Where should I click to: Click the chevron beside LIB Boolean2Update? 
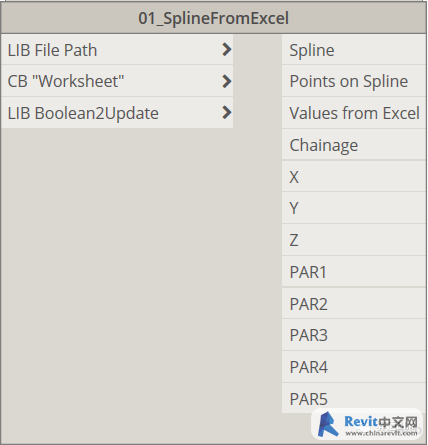(227, 113)
